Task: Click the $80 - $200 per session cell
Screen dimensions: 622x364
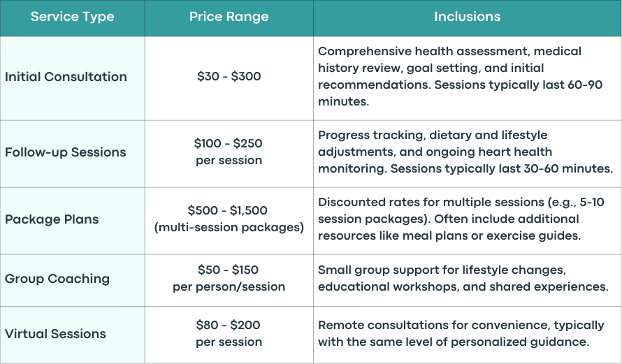Action: click(229, 333)
